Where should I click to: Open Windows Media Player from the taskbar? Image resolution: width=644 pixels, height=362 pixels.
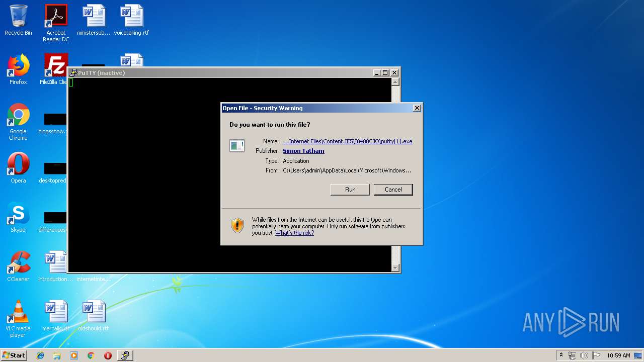[74, 355]
